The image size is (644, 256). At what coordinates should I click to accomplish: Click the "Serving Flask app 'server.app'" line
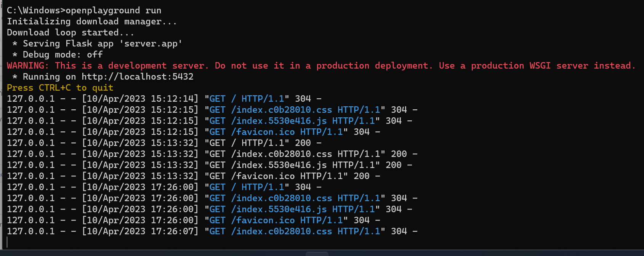click(97, 43)
